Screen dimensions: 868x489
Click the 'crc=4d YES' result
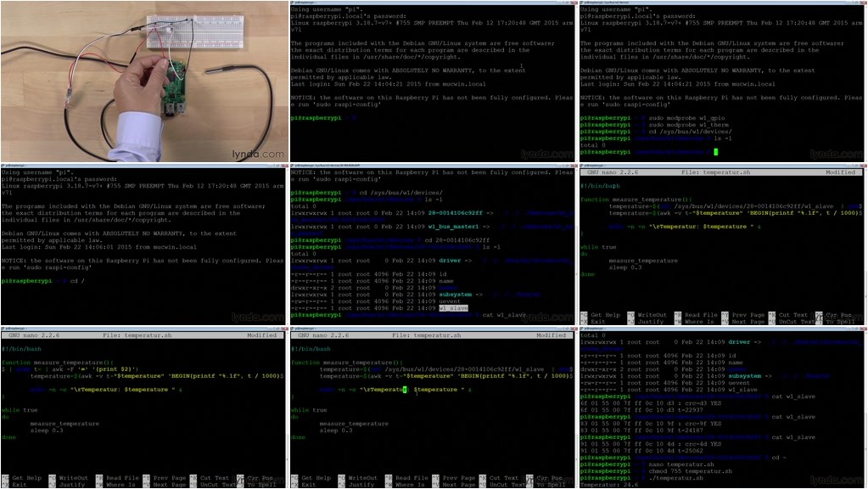pos(702,444)
